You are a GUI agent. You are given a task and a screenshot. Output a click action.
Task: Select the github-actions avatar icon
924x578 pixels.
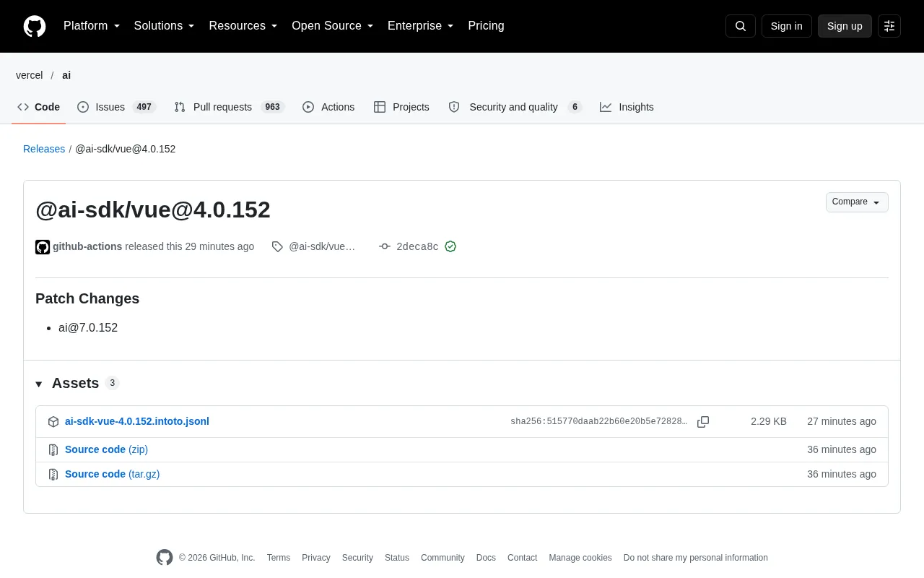point(43,247)
